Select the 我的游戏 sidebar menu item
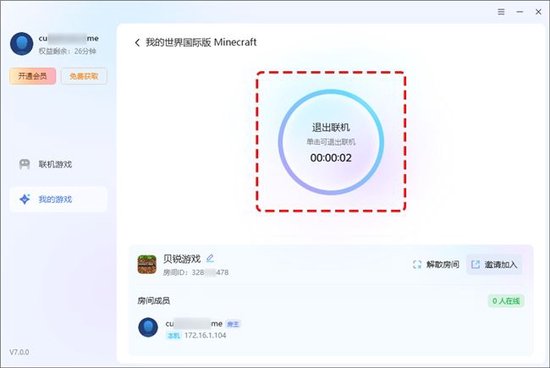The width and height of the screenshot is (550, 368). (x=58, y=199)
